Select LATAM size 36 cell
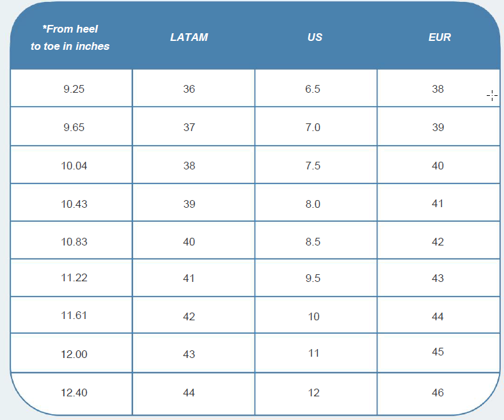Viewport: 504px width, 420px height. tap(189, 89)
